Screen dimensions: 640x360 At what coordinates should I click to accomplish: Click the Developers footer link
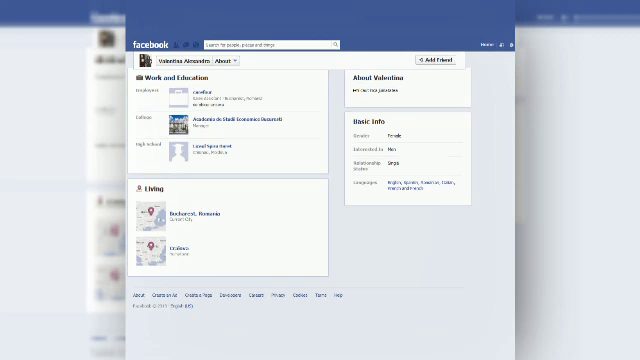click(230, 295)
